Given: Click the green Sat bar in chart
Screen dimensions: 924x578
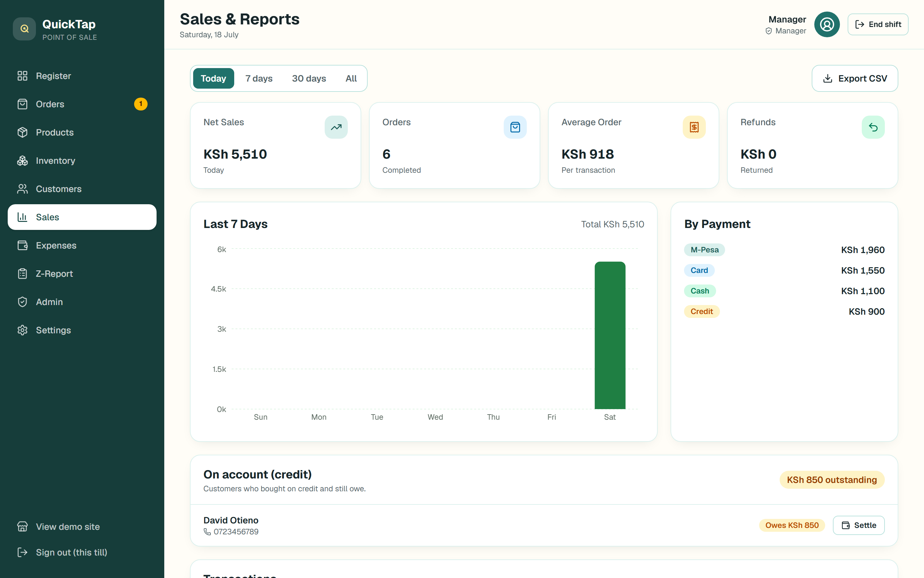Looking at the screenshot, I should [x=610, y=335].
